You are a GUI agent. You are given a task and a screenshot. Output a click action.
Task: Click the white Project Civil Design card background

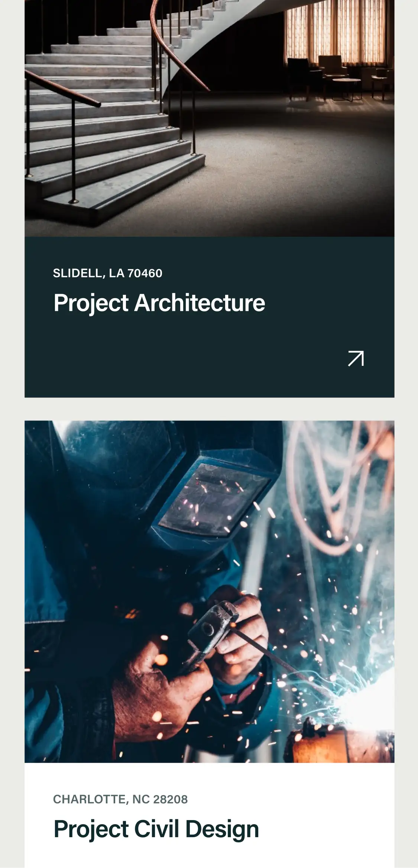pos(210,815)
